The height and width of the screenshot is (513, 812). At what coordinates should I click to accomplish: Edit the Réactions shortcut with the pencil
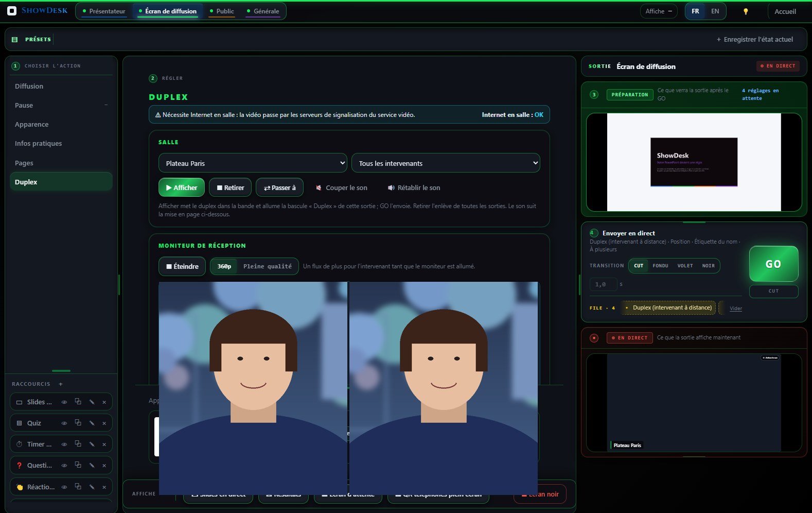[92, 487]
